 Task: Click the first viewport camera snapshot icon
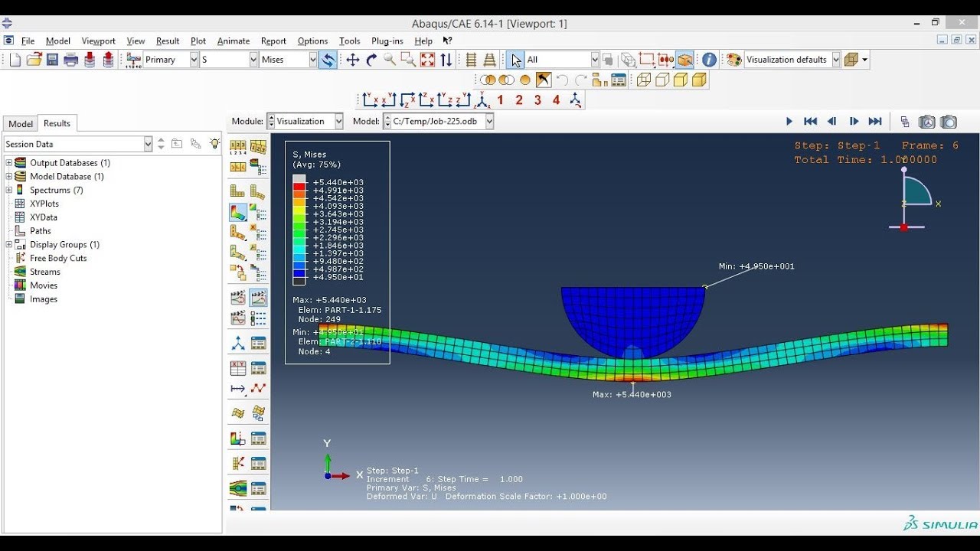[926, 122]
